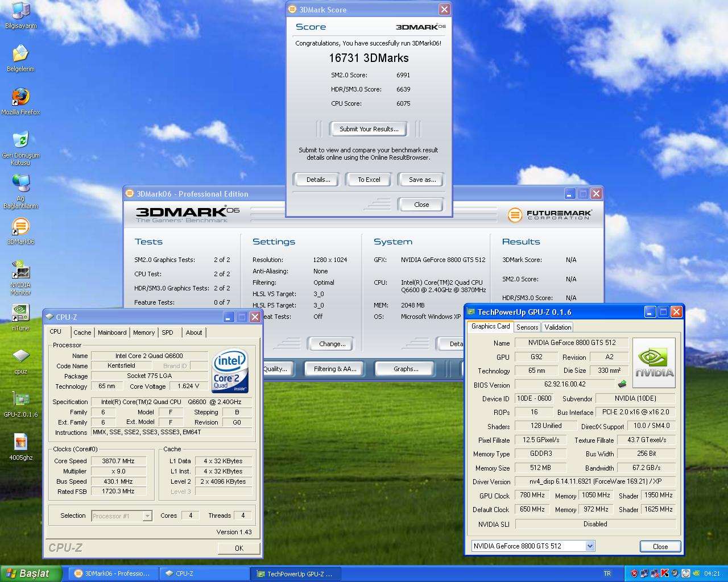This screenshot has height=582, width=728.
Task: Click Close button in GPU-Z window
Action: (660, 546)
